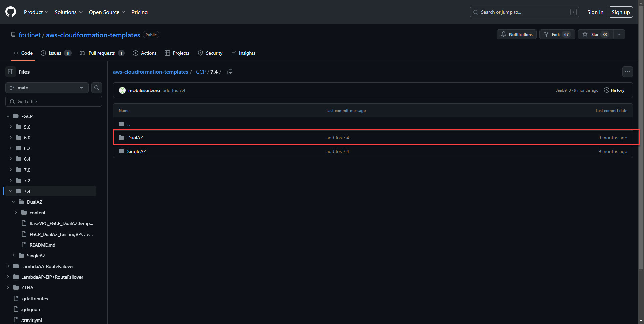Open commit message 'add fos 7.4' for DualAZ
The image size is (644, 324).
pyautogui.click(x=338, y=138)
